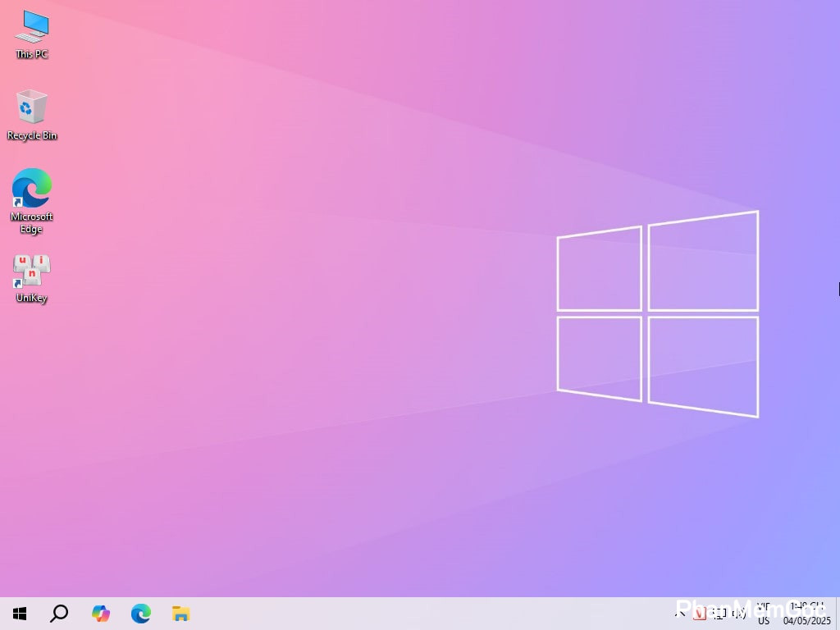Image resolution: width=840 pixels, height=630 pixels.
Task: Expand the hidden system tray icons chevron
Action: pyautogui.click(x=680, y=614)
